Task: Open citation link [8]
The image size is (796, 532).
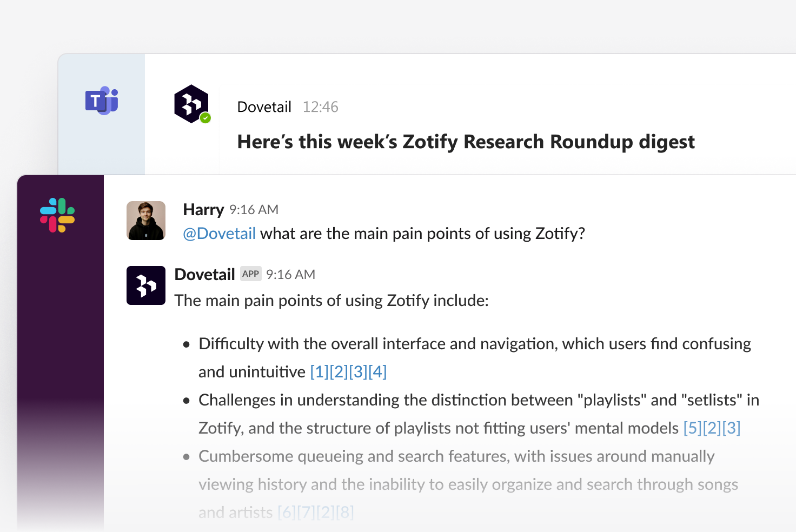Action: coord(345,513)
